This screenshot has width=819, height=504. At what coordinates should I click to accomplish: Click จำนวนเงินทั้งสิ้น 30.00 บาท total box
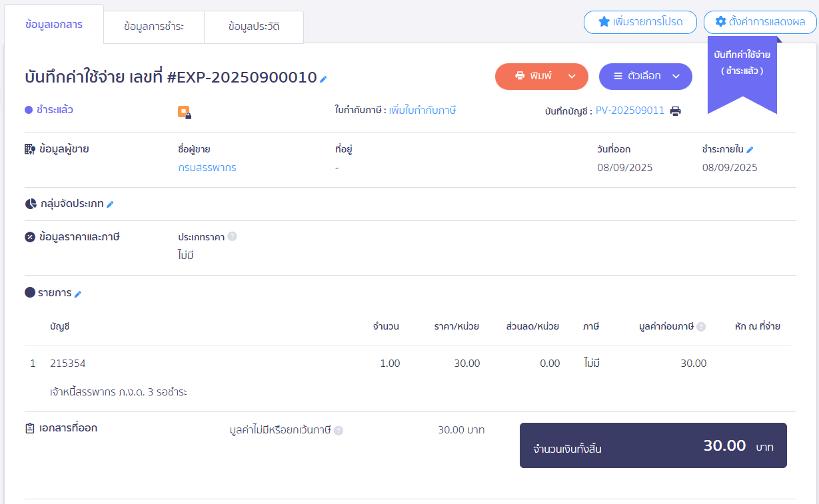coord(653,445)
